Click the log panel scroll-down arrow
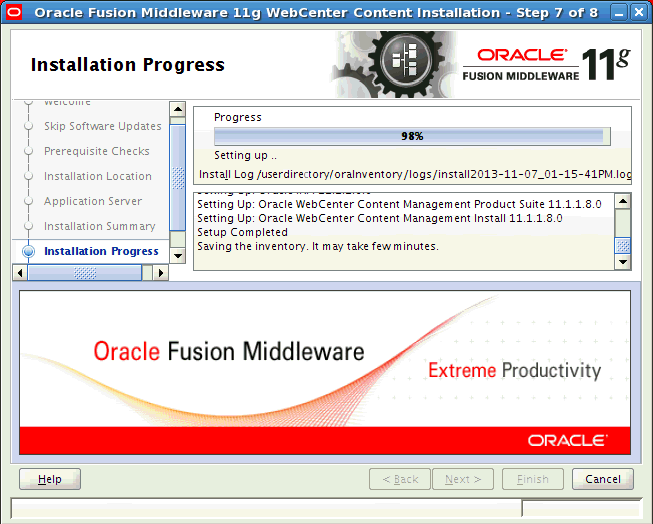This screenshot has width=653, height=524. (x=623, y=262)
